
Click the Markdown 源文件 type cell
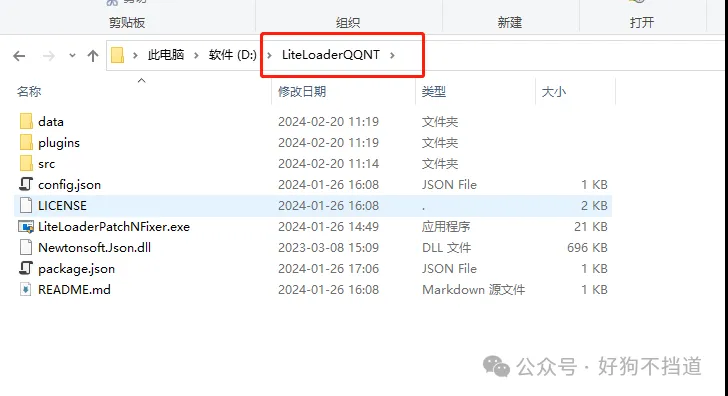[x=473, y=290]
